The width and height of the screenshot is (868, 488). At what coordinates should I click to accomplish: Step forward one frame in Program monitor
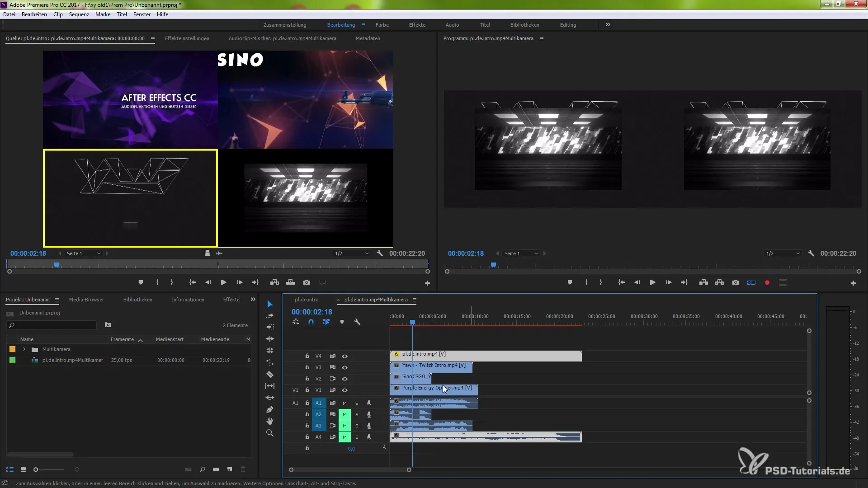pos(669,282)
